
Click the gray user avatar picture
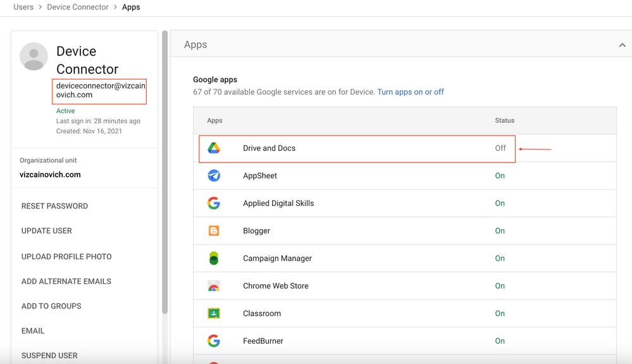[34, 56]
